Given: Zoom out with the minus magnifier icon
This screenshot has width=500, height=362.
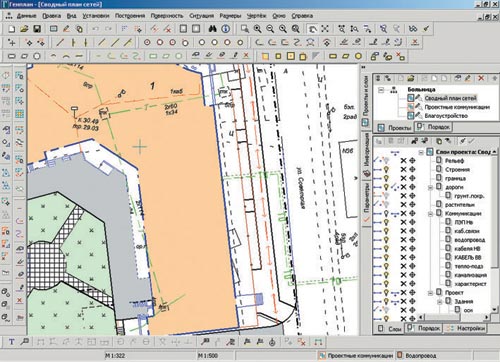Looking at the screenshot, I should tap(270, 29).
